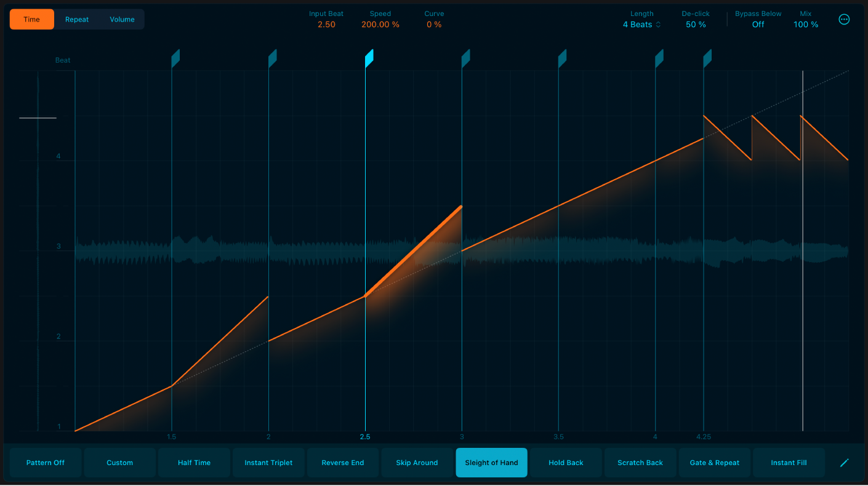Choose the Gate & Repeat pattern

(714, 463)
